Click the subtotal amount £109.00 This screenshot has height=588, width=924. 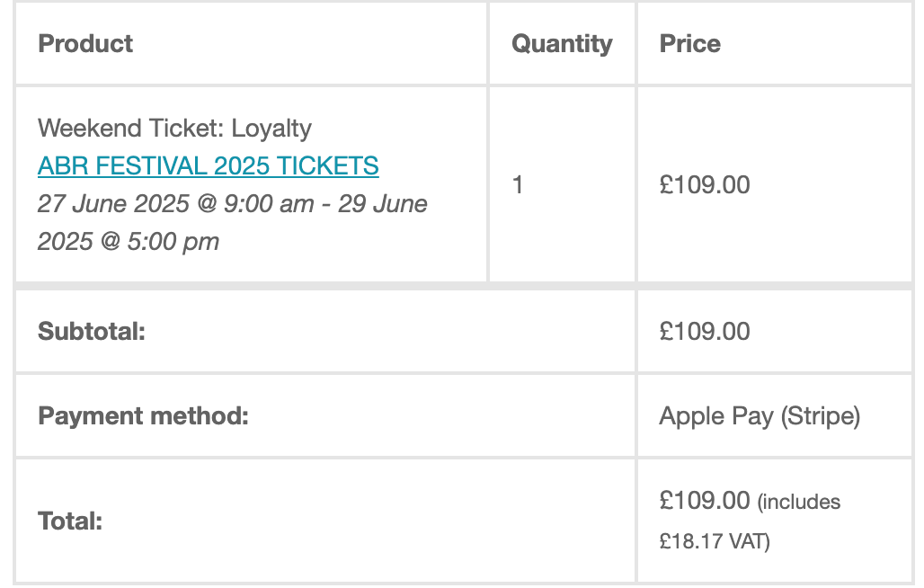[705, 331]
